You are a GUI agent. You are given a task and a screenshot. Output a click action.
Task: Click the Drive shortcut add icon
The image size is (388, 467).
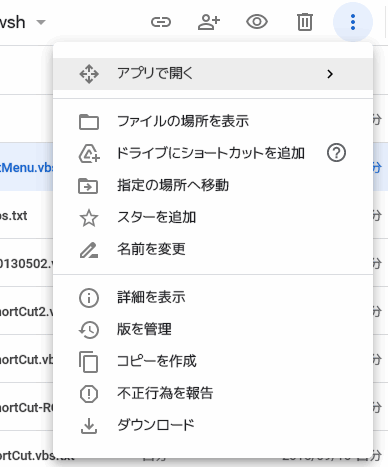click(89, 154)
